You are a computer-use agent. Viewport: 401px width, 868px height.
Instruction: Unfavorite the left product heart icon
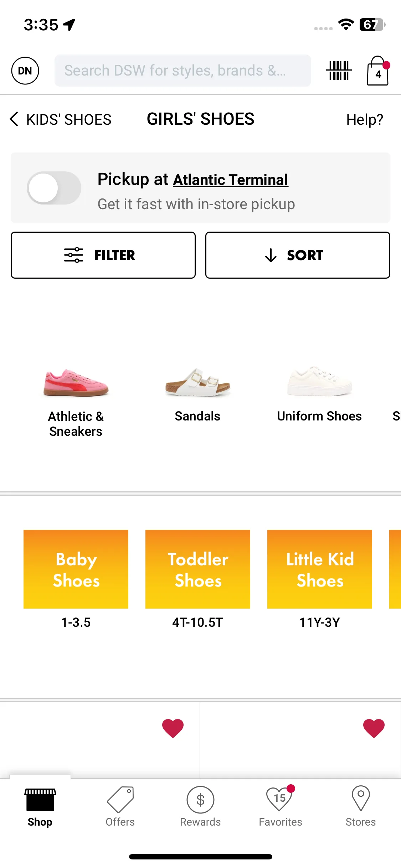click(x=173, y=728)
